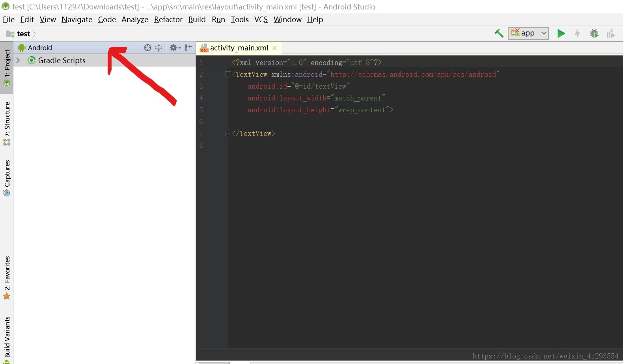Open the Run menu
623x364 pixels.
(218, 19)
